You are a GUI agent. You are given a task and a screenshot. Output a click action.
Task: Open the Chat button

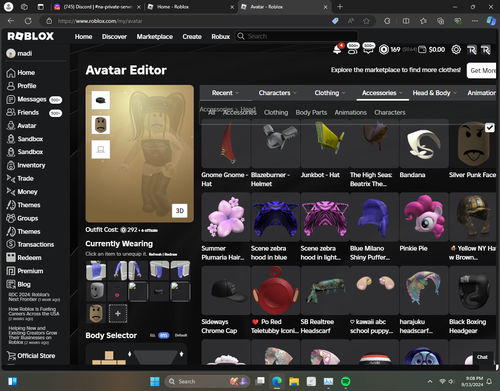click(482, 357)
